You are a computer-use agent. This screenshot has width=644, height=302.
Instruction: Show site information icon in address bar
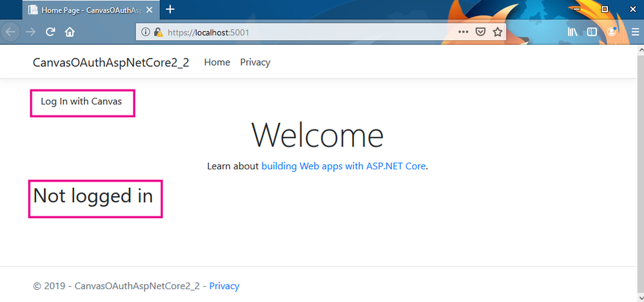tap(146, 32)
